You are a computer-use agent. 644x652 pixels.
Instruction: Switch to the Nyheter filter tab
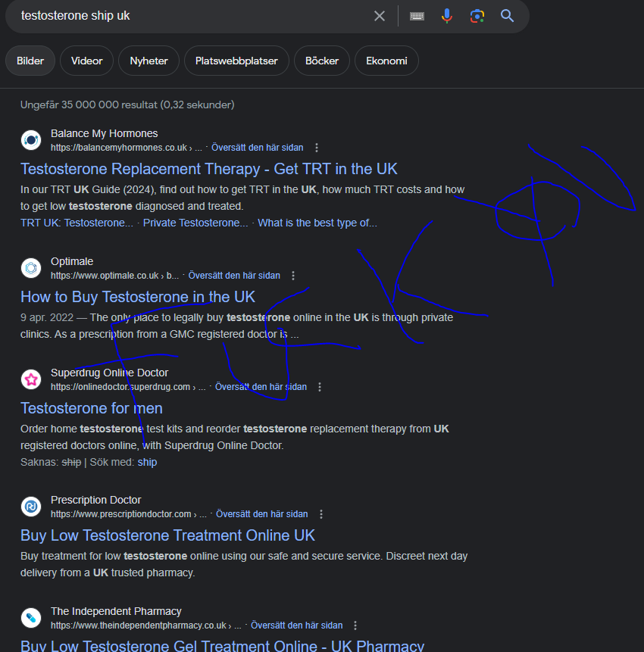coord(148,61)
